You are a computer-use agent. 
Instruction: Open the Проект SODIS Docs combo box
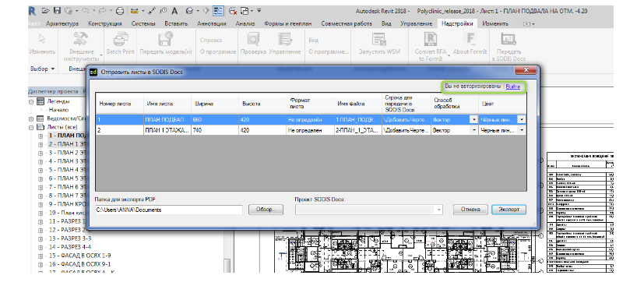[369, 210]
